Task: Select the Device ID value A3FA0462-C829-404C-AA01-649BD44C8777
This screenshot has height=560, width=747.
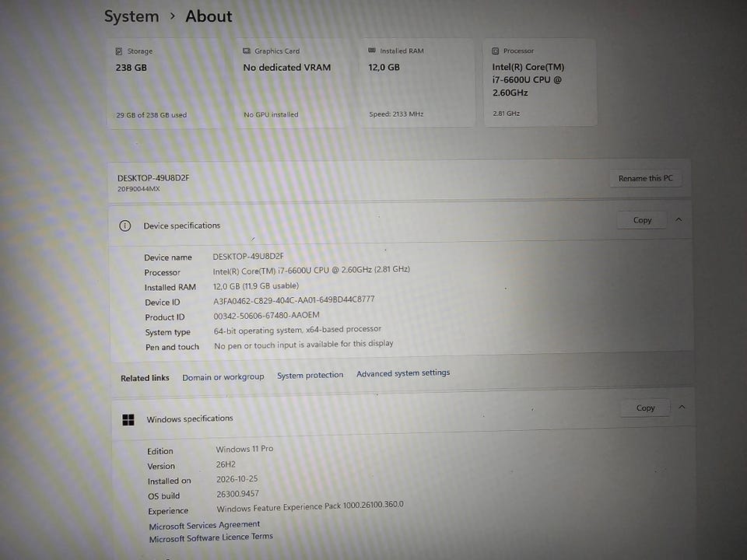Action: [294, 300]
